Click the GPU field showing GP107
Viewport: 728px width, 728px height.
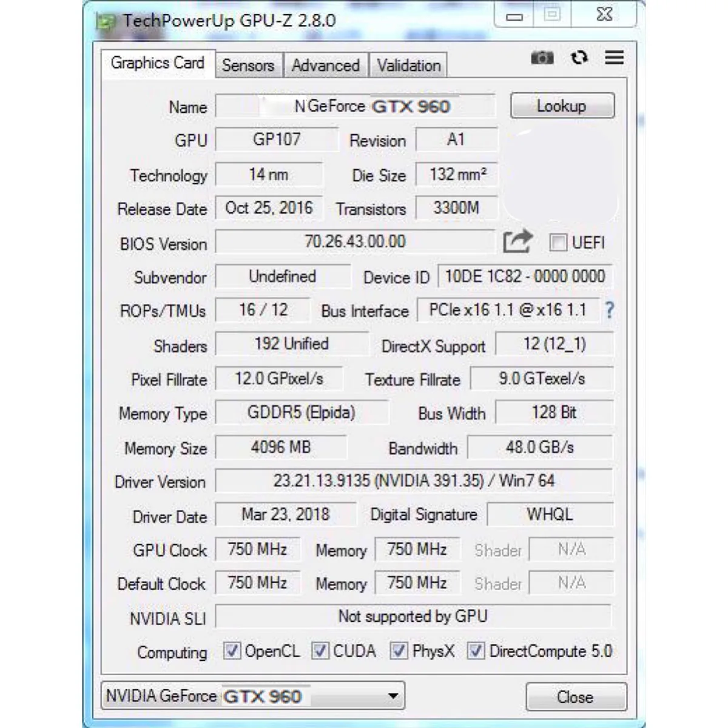tap(277, 140)
